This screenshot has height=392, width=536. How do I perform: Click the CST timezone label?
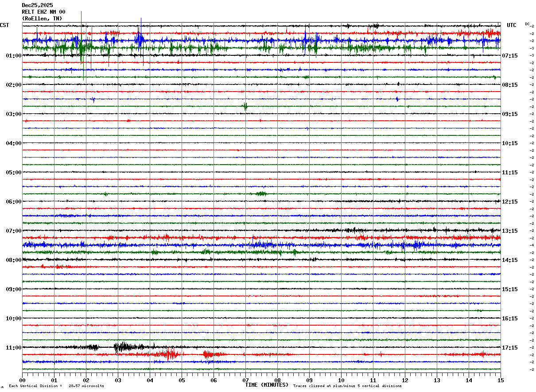tap(4, 25)
